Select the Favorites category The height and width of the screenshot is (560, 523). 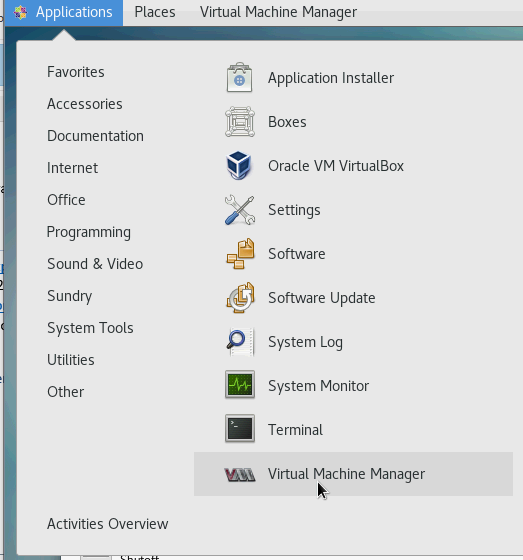pyautogui.click(x=76, y=72)
